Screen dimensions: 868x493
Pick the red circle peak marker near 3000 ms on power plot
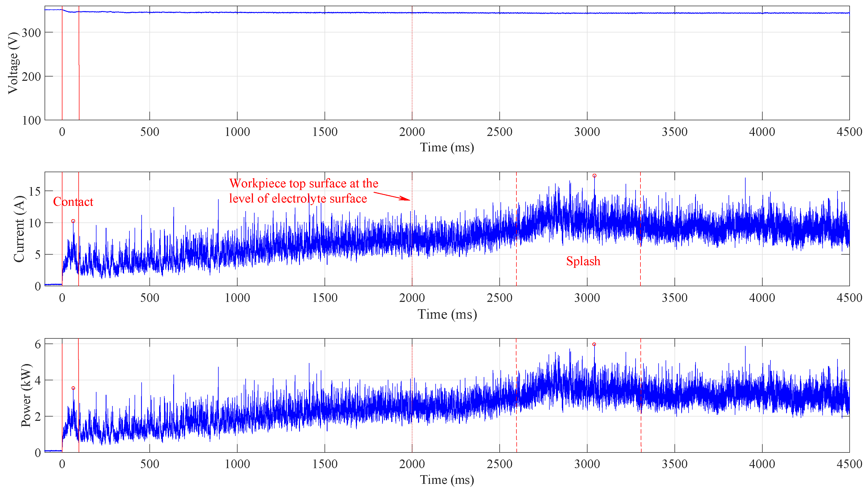(594, 344)
